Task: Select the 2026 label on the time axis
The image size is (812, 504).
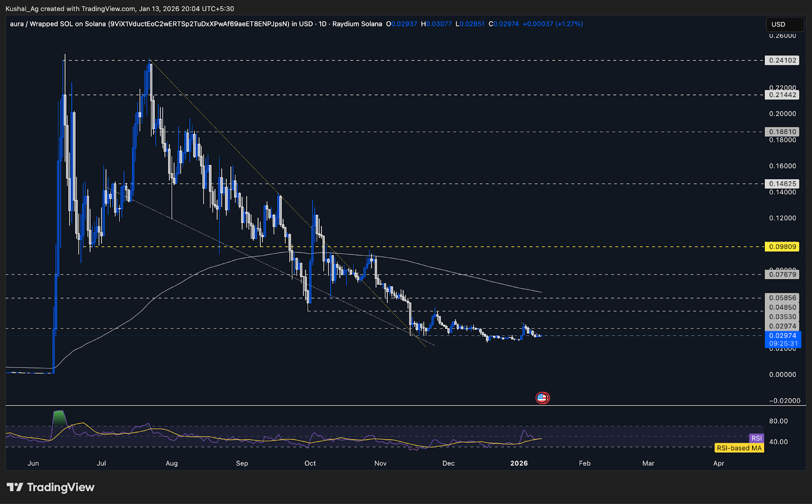Action: 519,463
